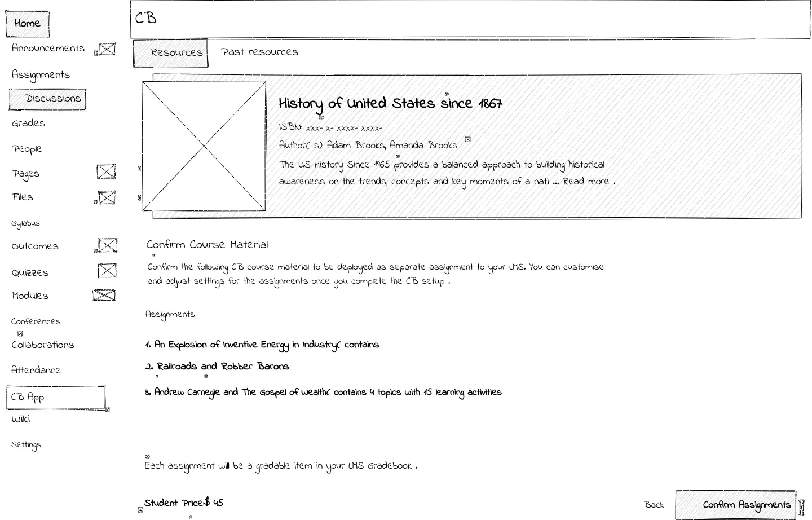Open Discussions in the sidebar
This screenshot has width=812, height=520.
pos(48,99)
